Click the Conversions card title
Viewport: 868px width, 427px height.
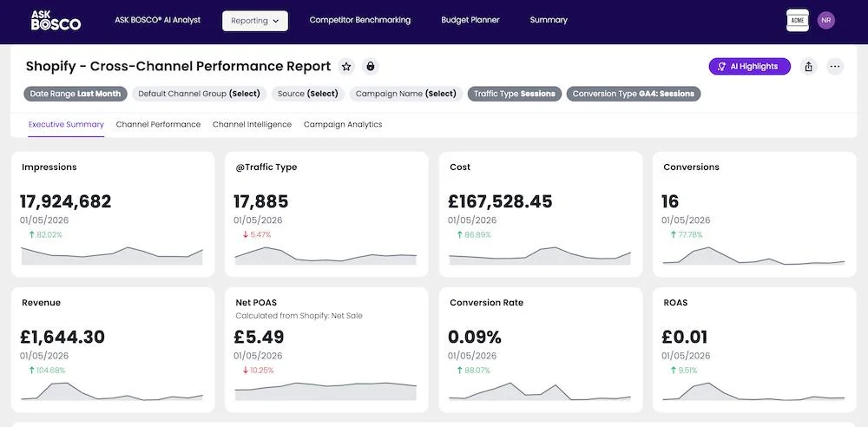click(x=691, y=167)
